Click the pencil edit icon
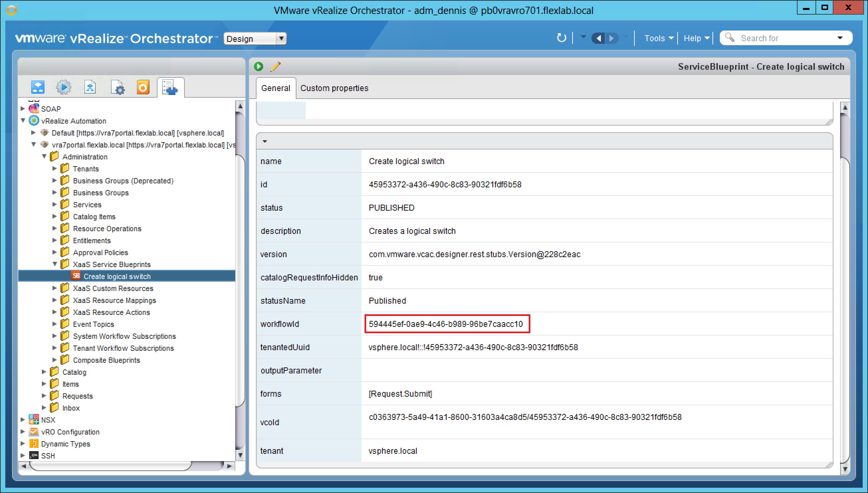 click(276, 66)
